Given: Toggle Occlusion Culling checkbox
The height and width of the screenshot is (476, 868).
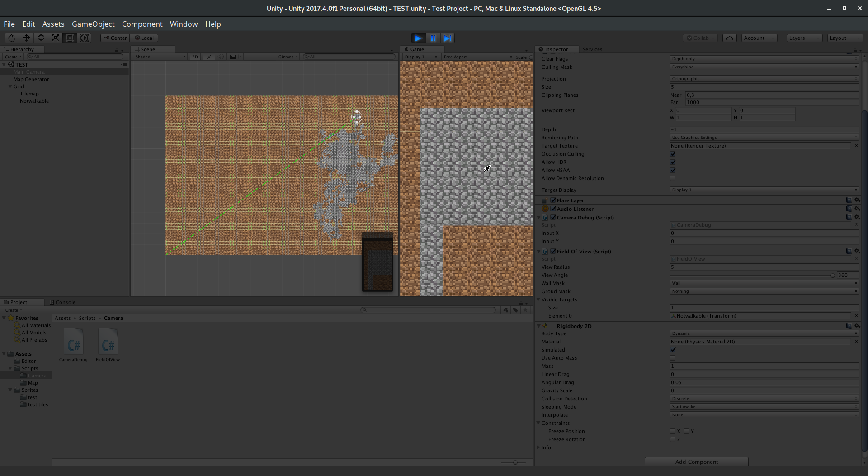Looking at the screenshot, I should tap(673, 154).
